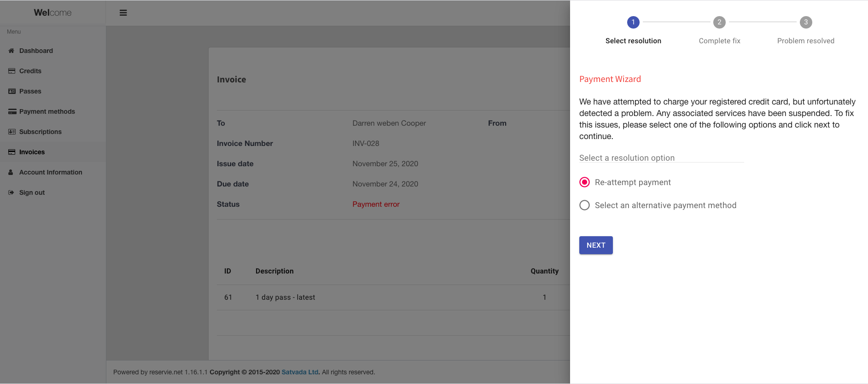Open Subscriptions menu item
The width and height of the screenshot is (868, 384).
pyautogui.click(x=53, y=132)
